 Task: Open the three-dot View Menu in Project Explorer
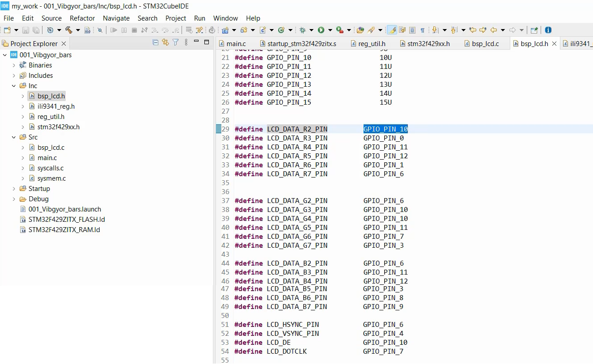[x=186, y=42]
